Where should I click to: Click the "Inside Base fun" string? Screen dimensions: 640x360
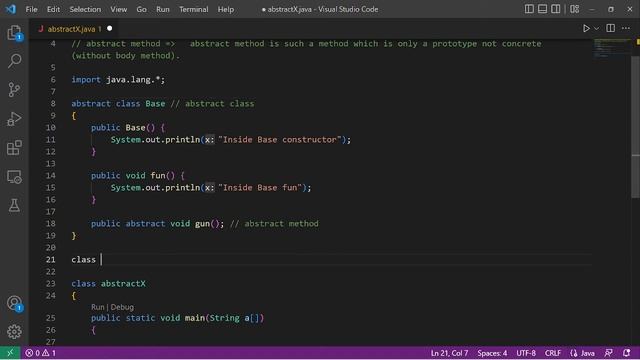pyautogui.click(x=260, y=188)
